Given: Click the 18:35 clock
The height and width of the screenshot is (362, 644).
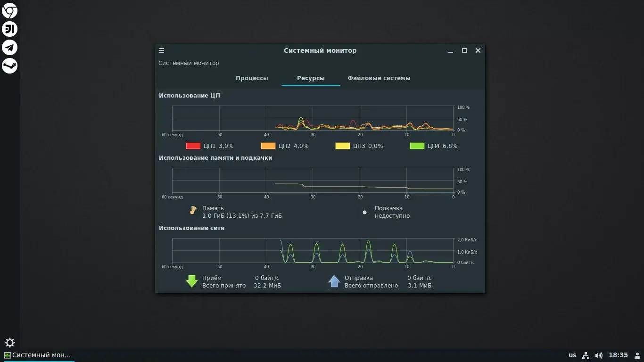Looking at the screenshot, I should (618, 355).
